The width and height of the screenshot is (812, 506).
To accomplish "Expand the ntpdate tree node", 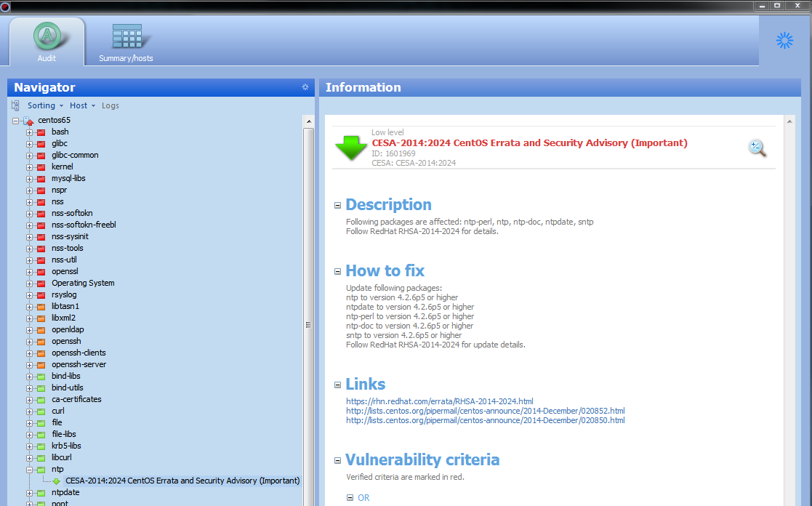I will coord(30,493).
